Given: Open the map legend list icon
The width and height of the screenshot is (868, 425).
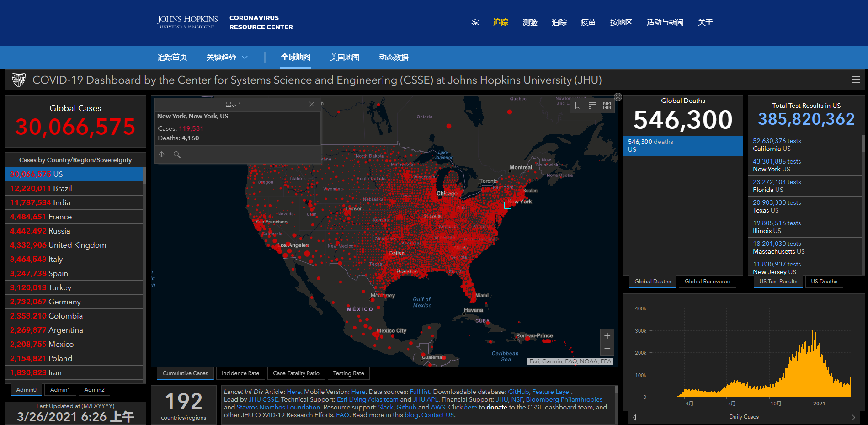Looking at the screenshot, I should pos(592,106).
